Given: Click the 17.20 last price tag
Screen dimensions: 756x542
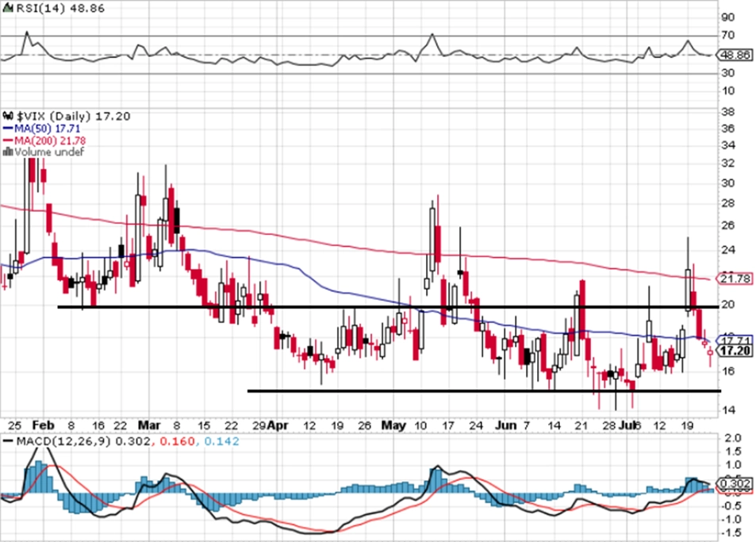Looking at the screenshot, I should 735,351.
